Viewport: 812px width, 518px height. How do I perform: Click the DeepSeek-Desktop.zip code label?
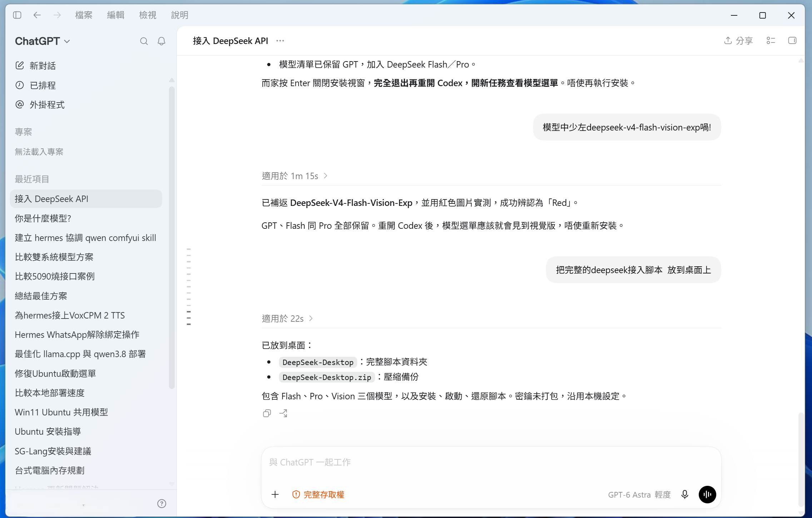(x=327, y=378)
